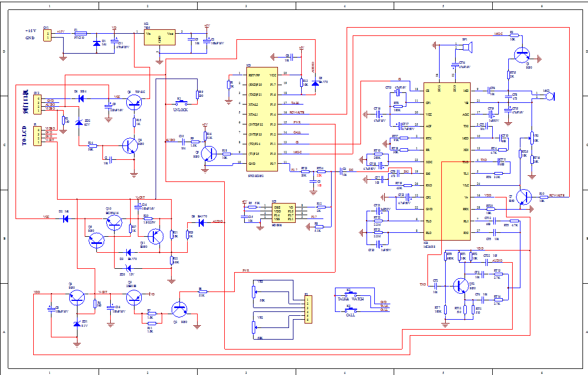Click the ZD2 62V zener diode
The width and height of the screenshot is (588, 375).
click(79, 122)
